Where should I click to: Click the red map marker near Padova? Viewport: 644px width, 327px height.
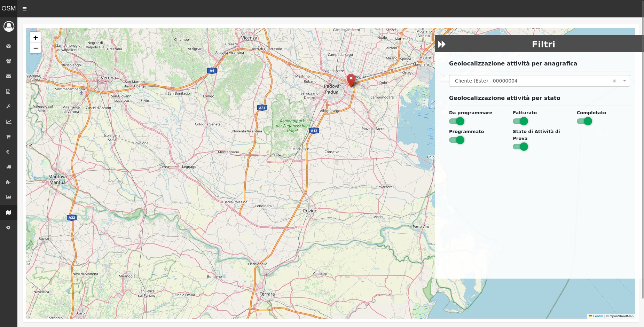pyautogui.click(x=351, y=80)
